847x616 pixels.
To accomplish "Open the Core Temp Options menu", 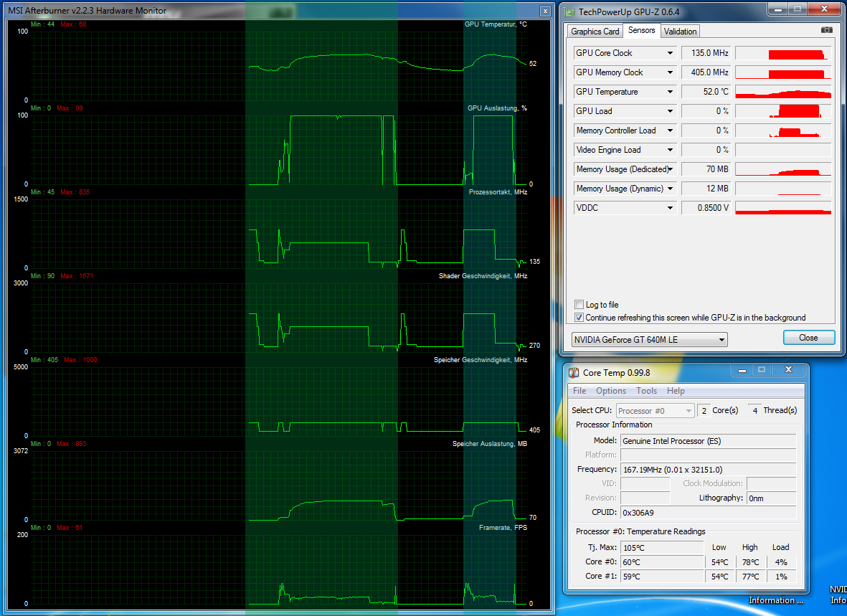I will coord(611,391).
